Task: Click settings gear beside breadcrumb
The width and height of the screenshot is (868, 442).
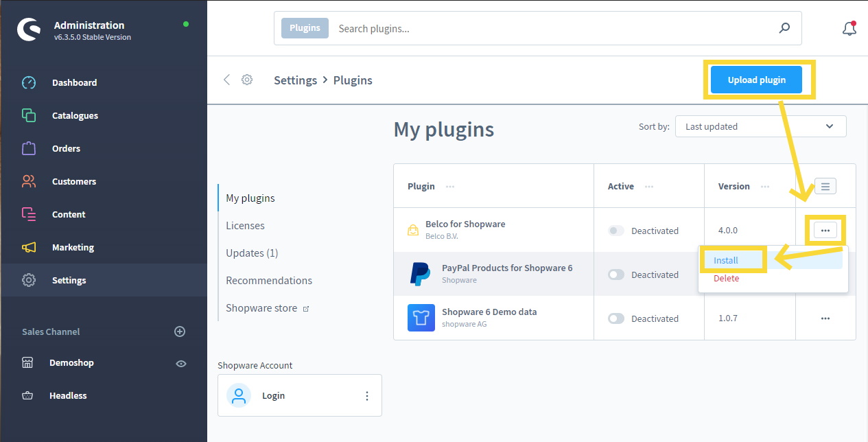Action: pos(247,80)
